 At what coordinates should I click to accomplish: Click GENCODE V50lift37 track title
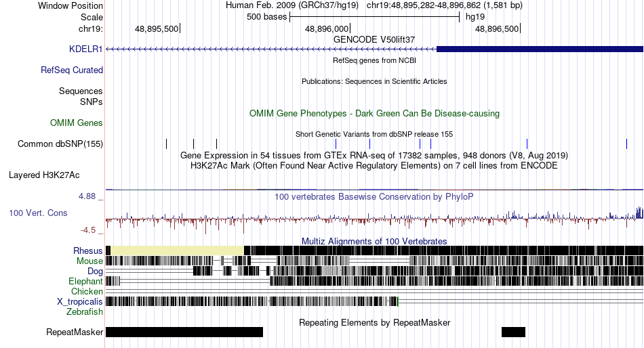[374, 39]
